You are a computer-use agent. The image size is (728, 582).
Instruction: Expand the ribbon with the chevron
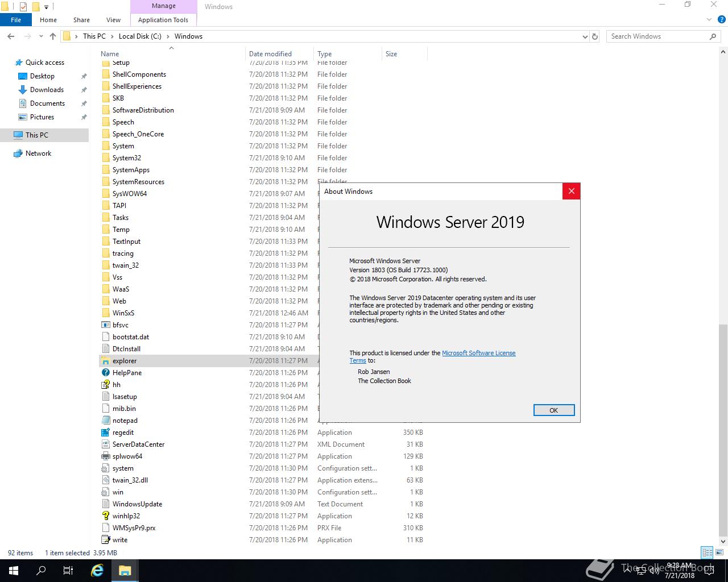point(709,20)
